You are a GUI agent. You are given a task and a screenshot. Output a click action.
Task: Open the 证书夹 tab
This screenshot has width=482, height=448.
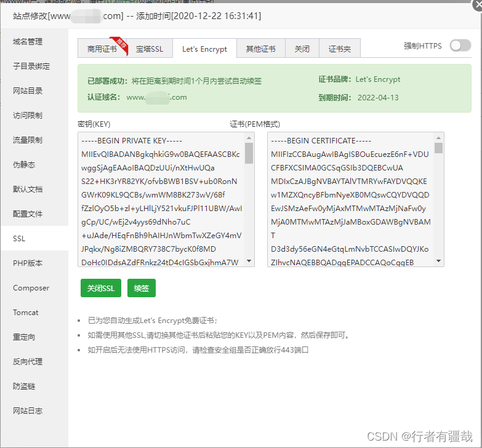pos(339,49)
